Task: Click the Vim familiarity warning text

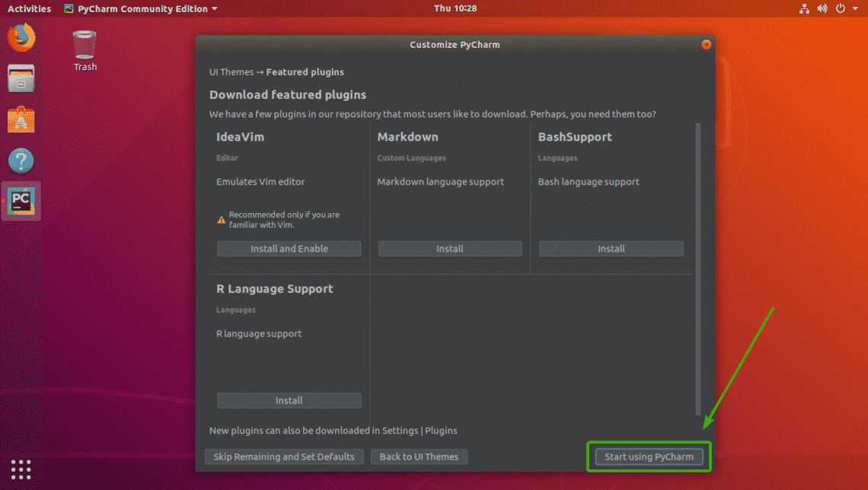Action: (x=285, y=220)
